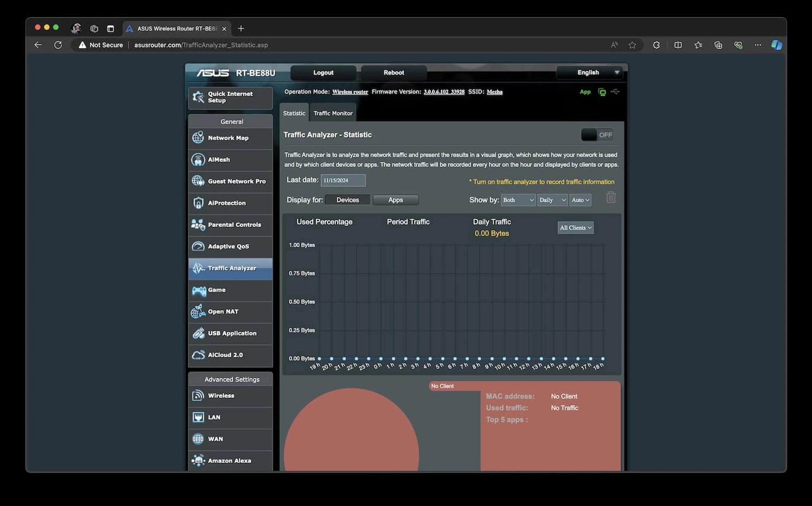Viewport: 812px width, 506px height.
Task: Click the red pie chart
Action: pyautogui.click(x=351, y=429)
